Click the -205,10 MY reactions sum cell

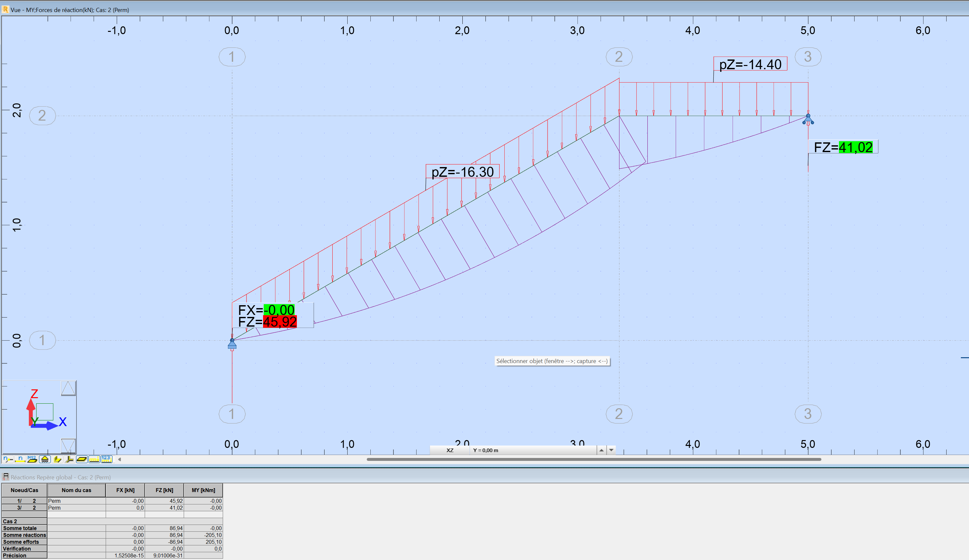[x=204, y=535]
